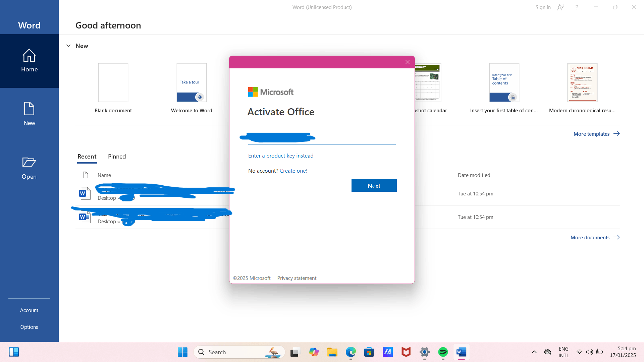Click Enter a product key instead
This screenshot has width=644, height=362.
[x=281, y=156]
